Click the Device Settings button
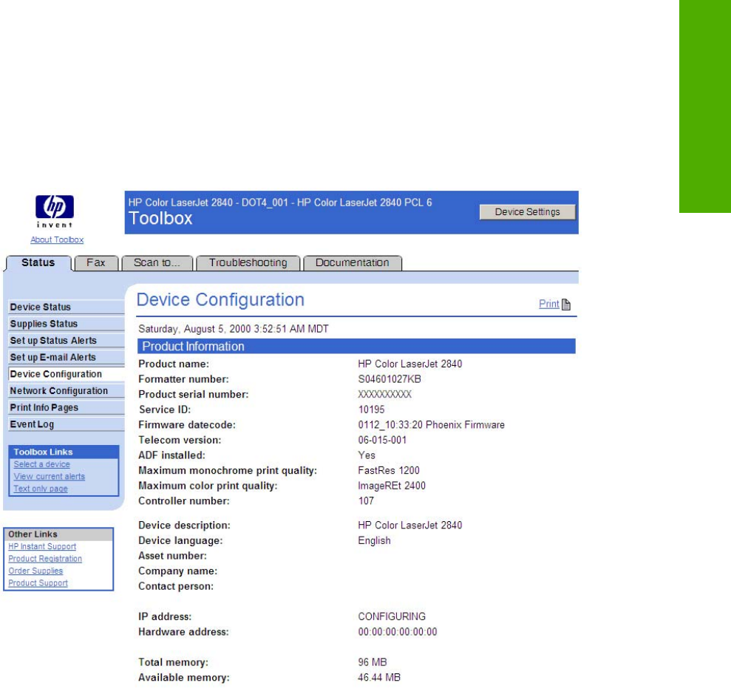The height and width of the screenshot is (700, 731). tap(527, 212)
